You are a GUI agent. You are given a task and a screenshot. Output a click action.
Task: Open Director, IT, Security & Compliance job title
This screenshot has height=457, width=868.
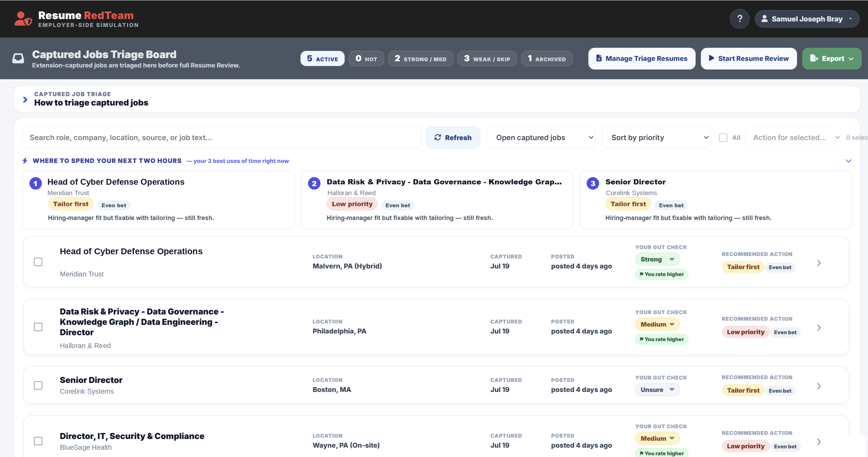132,436
